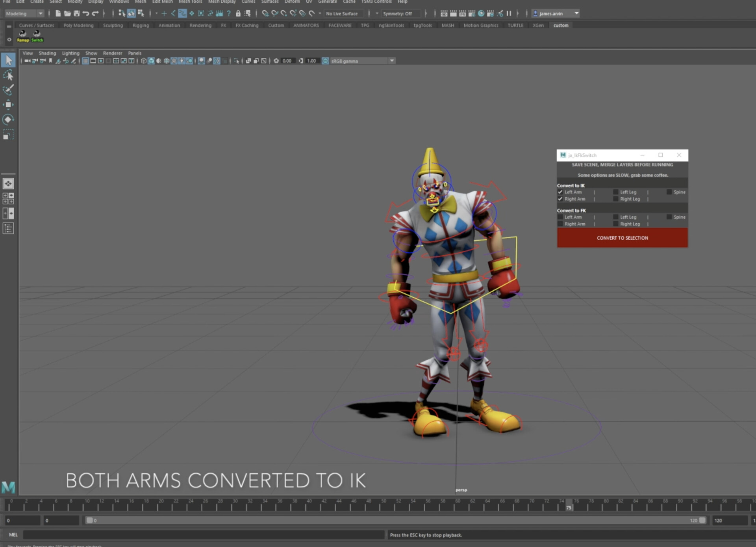The width and height of the screenshot is (756, 547).
Task: Click CONVERT TO SELECTION red button
Action: click(622, 238)
